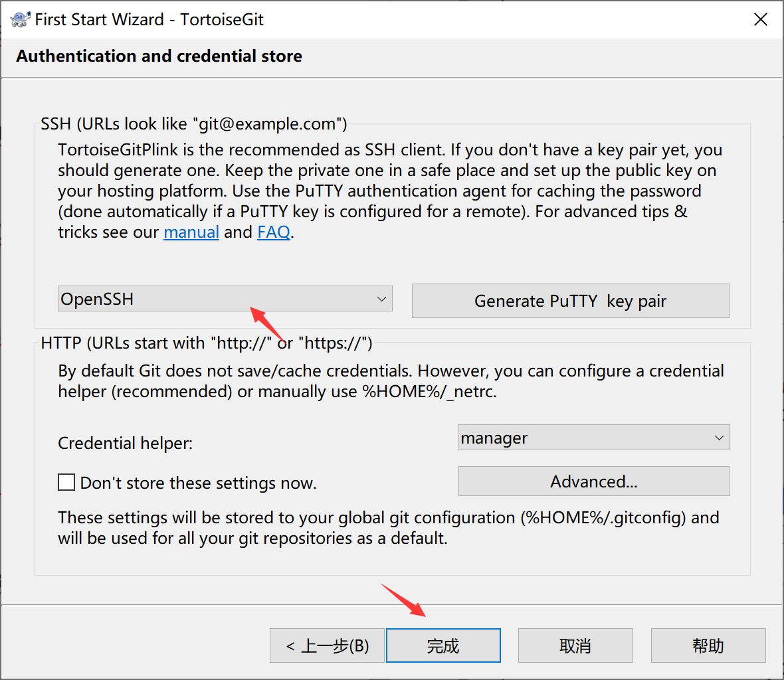Image resolution: width=784 pixels, height=680 pixels.
Task: Tick Don't store these settings now checkbox
Action: click(66, 483)
